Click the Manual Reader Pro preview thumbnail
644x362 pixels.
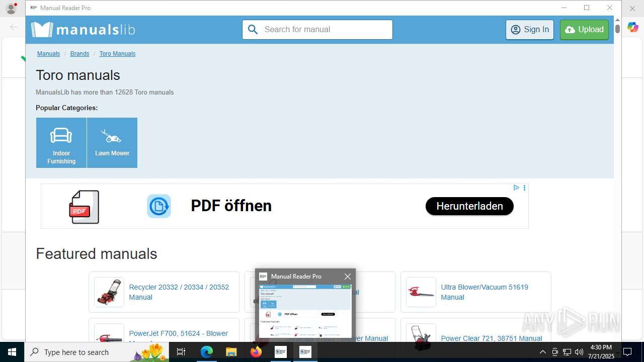tap(305, 311)
